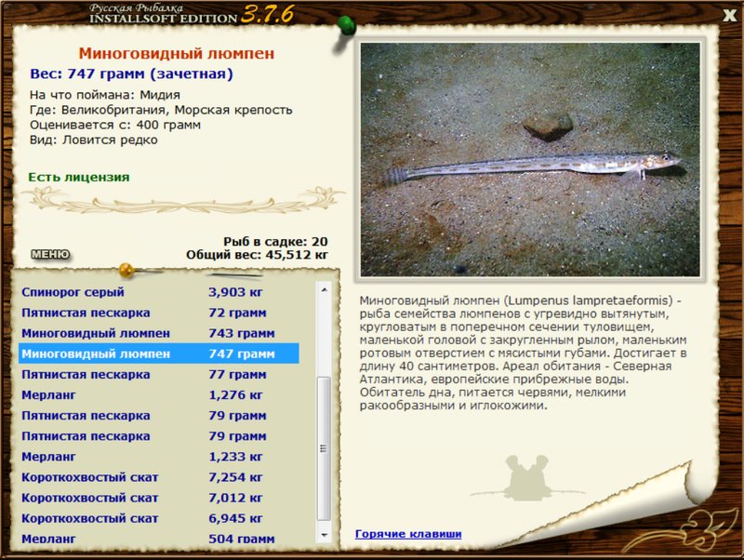
Task: Click the fish photo of Миноговидный люмпен
Action: pos(530,159)
